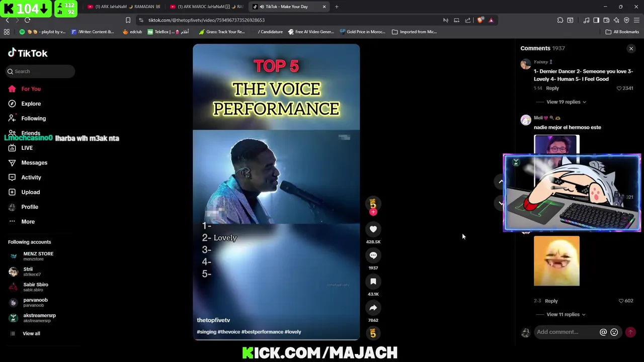644x362 pixels.
Task: Open a new browser tab
Action: (x=337, y=7)
